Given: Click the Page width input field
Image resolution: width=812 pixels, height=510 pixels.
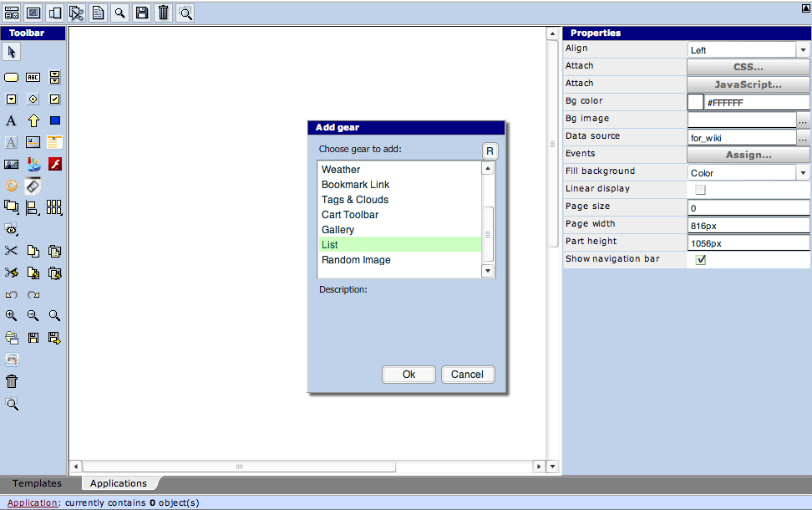Looking at the screenshot, I should point(748,226).
